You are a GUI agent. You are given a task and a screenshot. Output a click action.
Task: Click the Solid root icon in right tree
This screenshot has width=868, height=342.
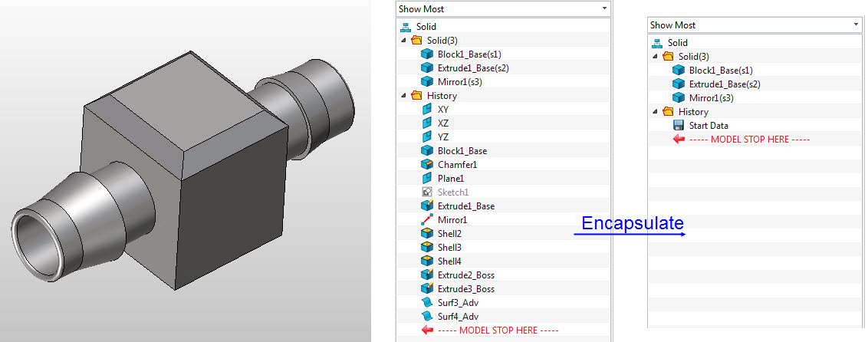[x=657, y=43]
